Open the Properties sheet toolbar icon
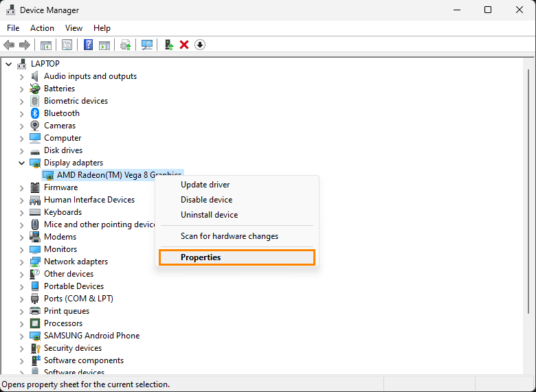The height and width of the screenshot is (392, 536). click(67, 45)
